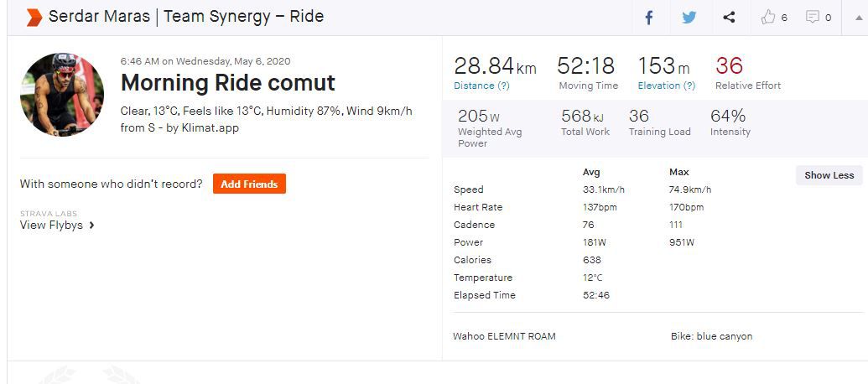Image resolution: width=868 pixels, height=384 pixels.
Task: Give kudos with the thumbs-up icon
Action: pos(768,18)
